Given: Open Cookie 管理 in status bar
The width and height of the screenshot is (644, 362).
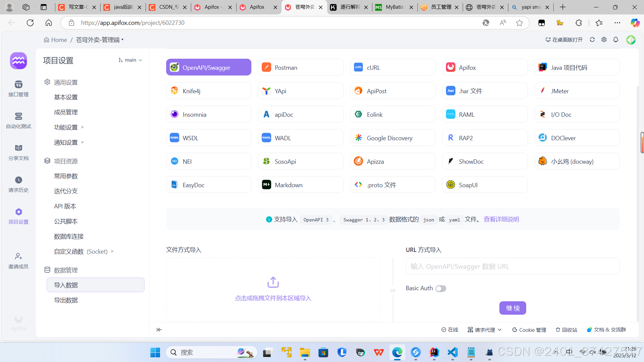Looking at the screenshot, I should pos(529,330).
